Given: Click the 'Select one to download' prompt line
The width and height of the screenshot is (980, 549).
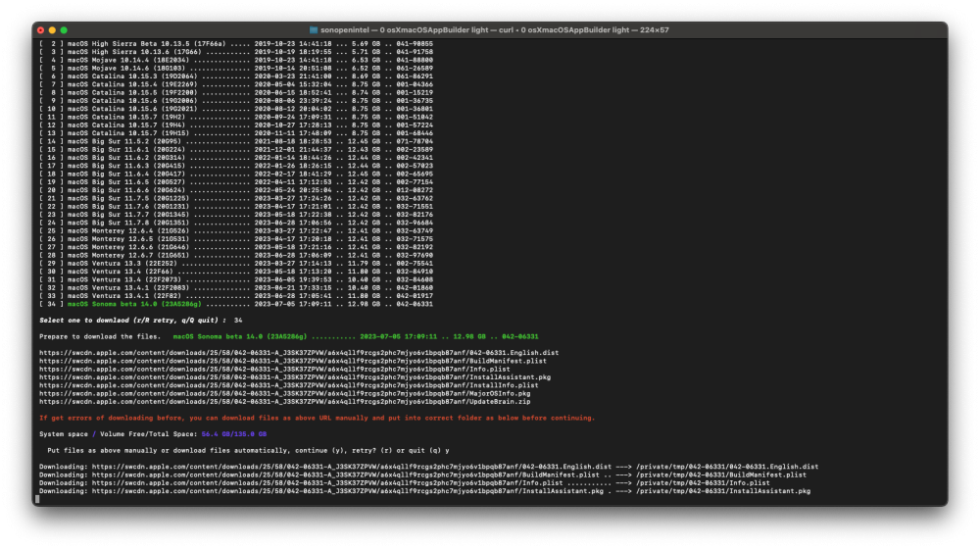Looking at the screenshot, I should point(140,321).
